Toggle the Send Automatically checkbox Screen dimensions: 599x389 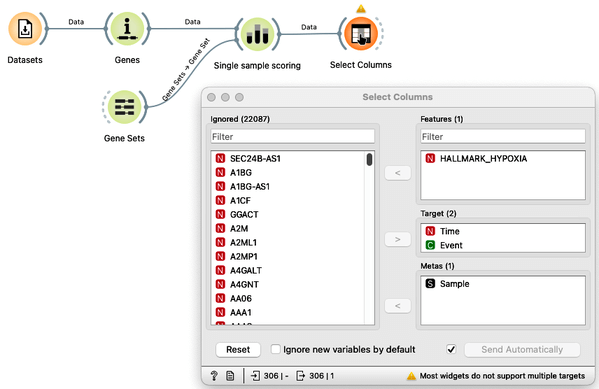[451, 349]
